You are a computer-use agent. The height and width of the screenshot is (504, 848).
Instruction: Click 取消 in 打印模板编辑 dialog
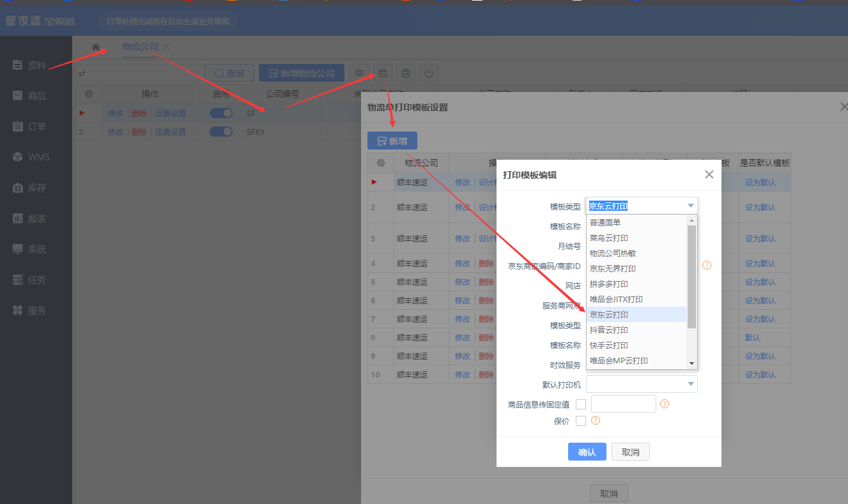(630, 452)
